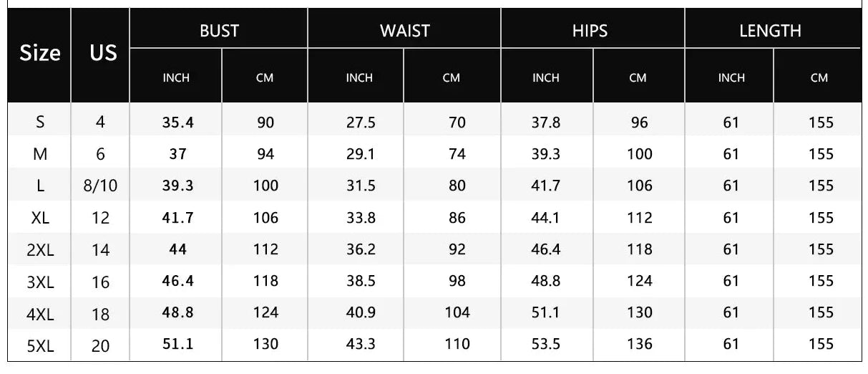Click bust value 106 cm
The width and height of the screenshot is (868, 374).
pos(265,218)
